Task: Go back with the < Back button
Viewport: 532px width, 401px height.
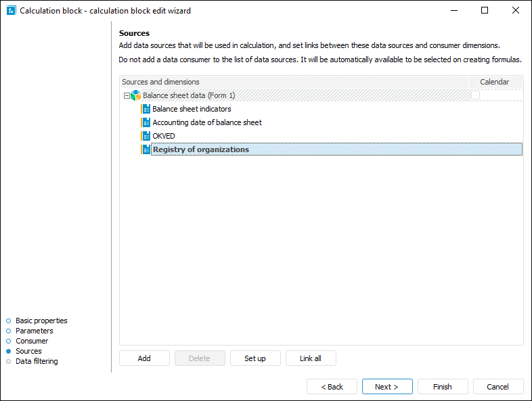Action: pos(332,387)
